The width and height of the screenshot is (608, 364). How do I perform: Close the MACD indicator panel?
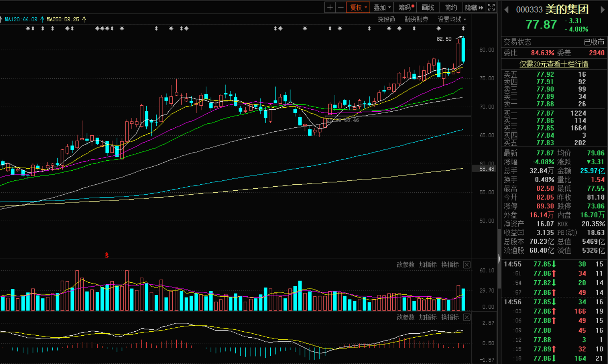point(466,317)
